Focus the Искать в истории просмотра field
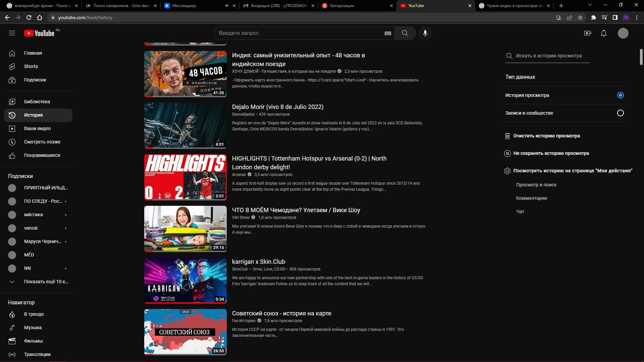Screen dimensions: 644x362 point(547,56)
